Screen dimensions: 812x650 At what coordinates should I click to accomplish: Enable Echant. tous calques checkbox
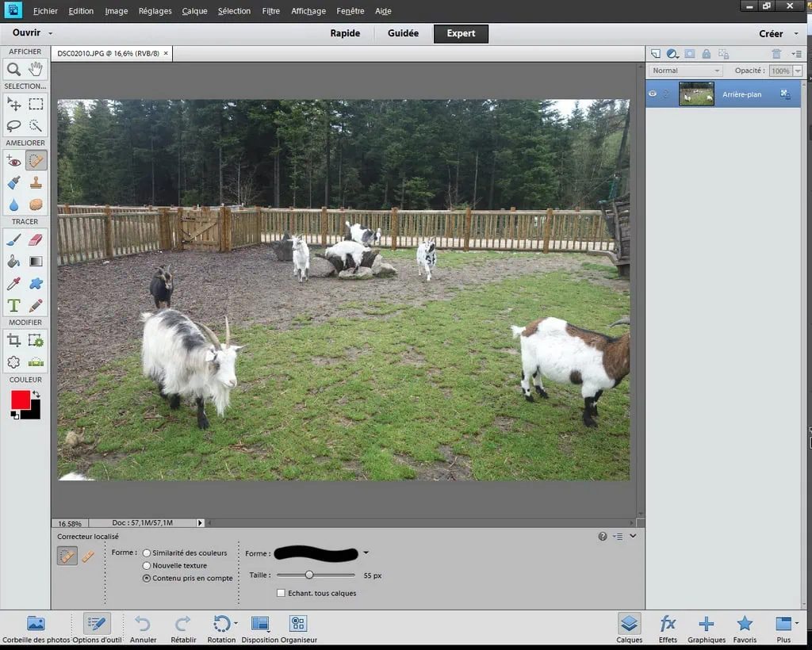281,593
